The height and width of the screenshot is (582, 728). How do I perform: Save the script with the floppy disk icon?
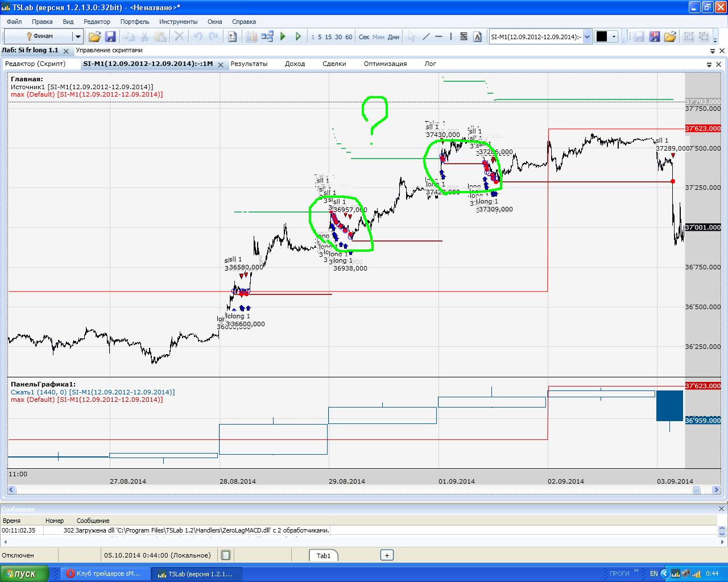(x=110, y=36)
